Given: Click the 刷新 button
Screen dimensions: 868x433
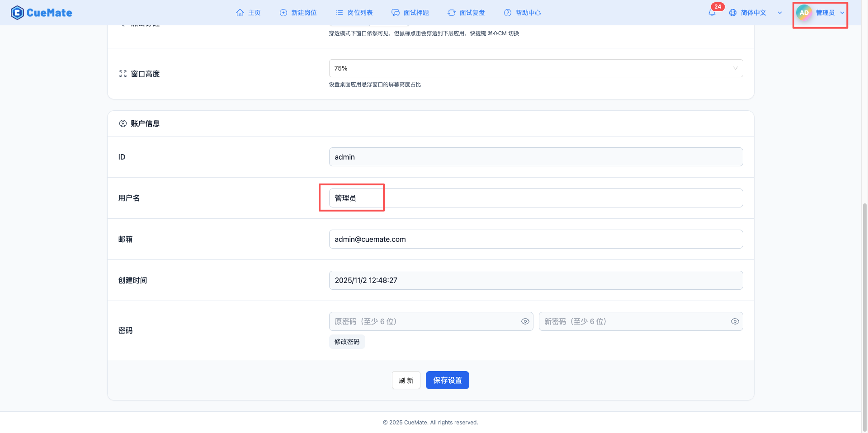Looking at the screenshot, I should 406,380.
